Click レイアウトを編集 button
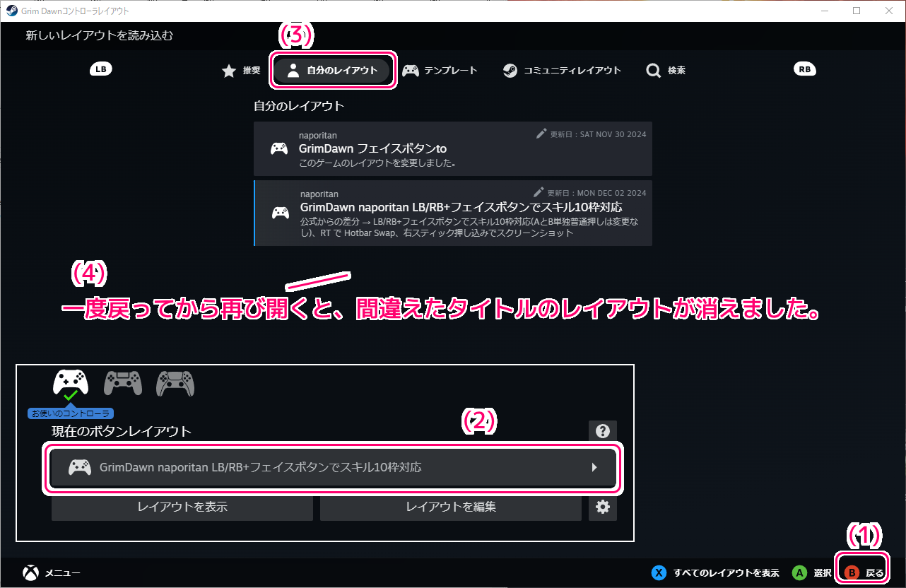Image resolution: width=906 pixels, height=588 pixels. coord(451,507)
